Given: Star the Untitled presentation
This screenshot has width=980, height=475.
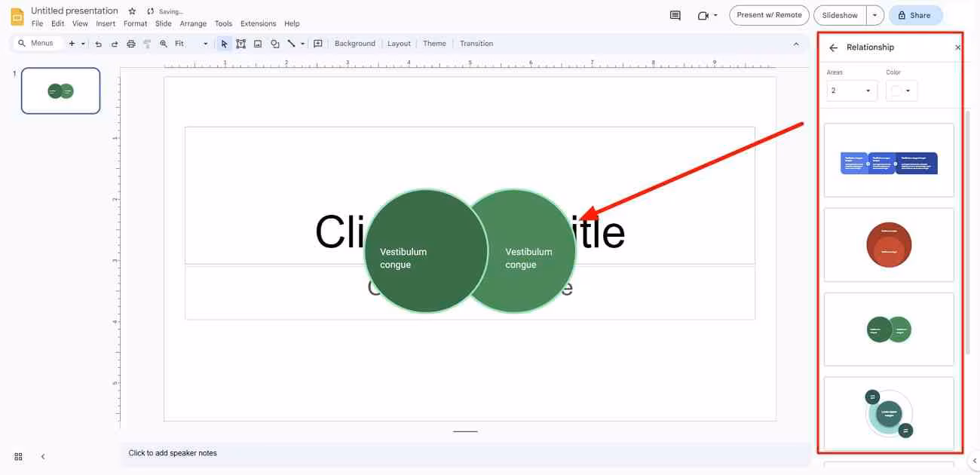Looking at the screenshot, I should 132,11.
